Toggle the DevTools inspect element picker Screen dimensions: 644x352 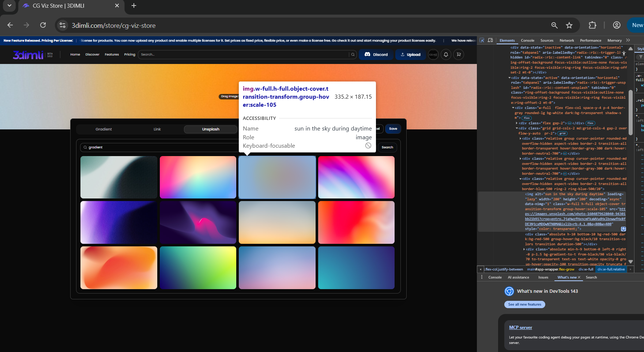coord(482,40)
